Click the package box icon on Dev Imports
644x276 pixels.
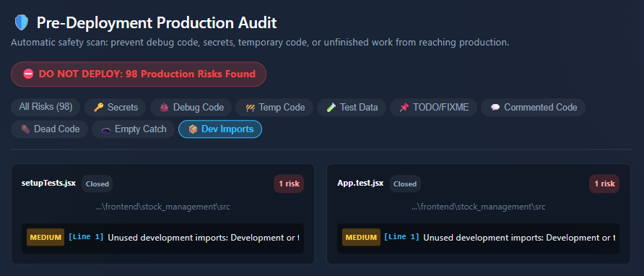[x=193, y=129]
